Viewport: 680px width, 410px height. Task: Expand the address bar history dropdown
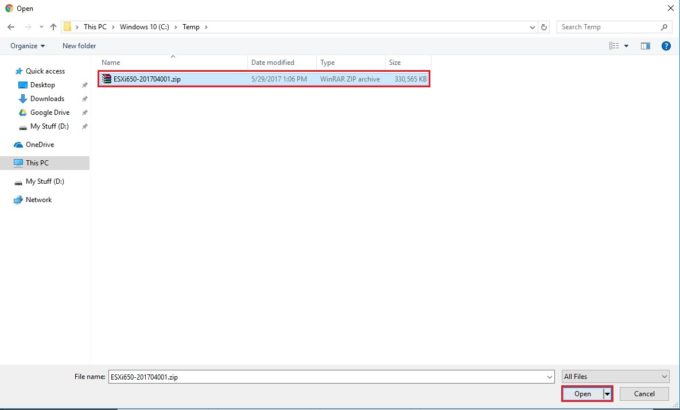pos(531,27)
